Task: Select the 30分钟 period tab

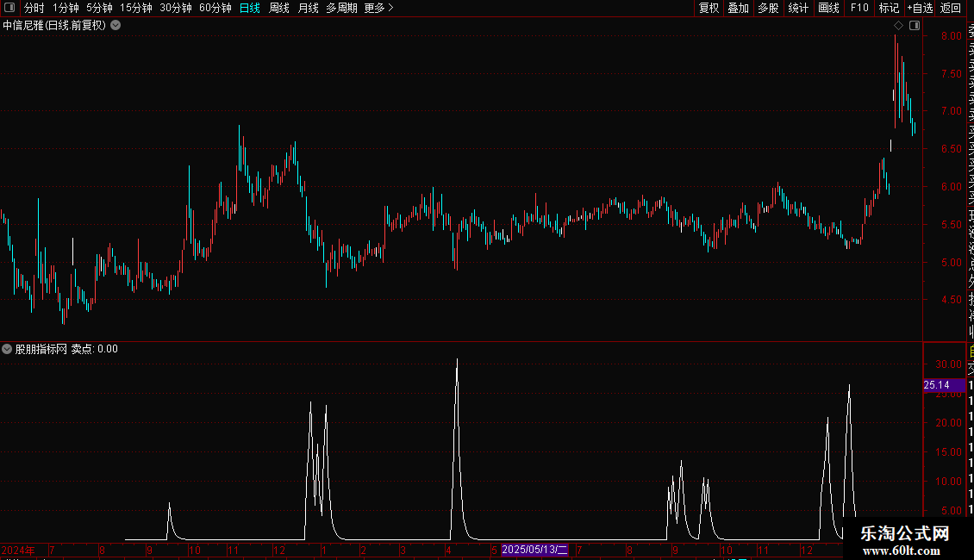Action: coord(176,8)
